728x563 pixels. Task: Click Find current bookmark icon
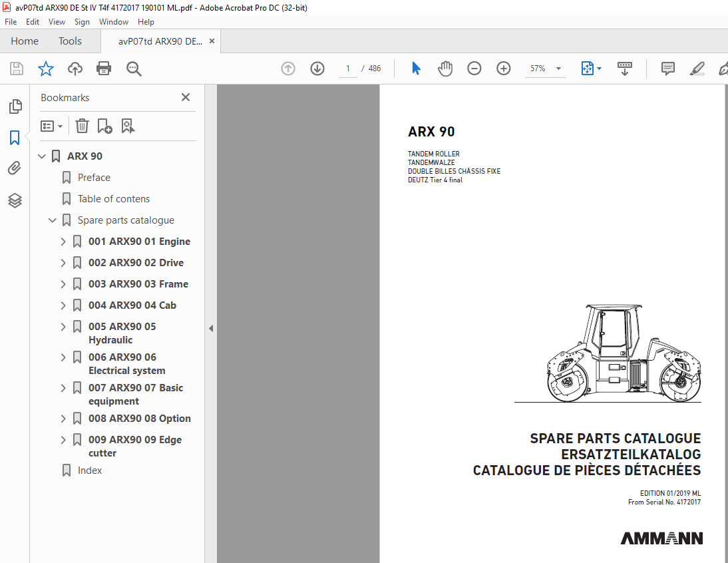point(128,126)
